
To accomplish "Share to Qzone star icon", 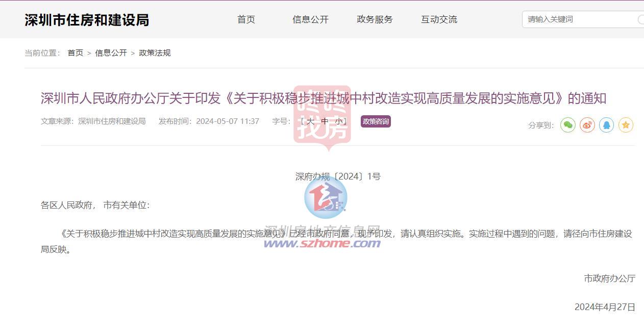I will pos(626,125).
